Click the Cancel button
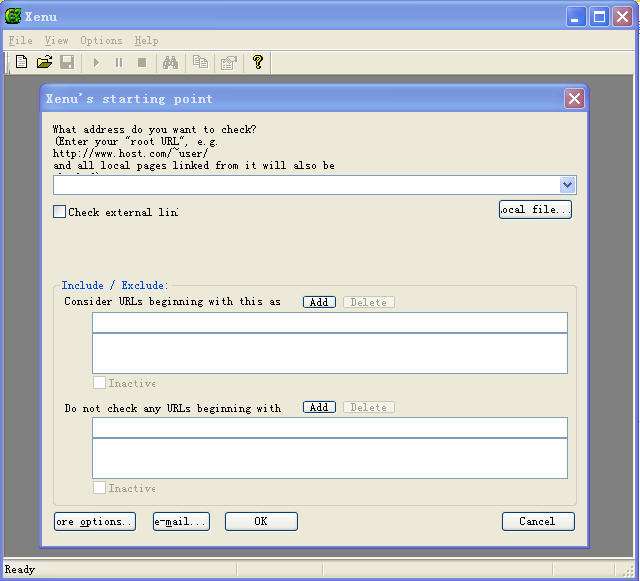 [538, 521]
